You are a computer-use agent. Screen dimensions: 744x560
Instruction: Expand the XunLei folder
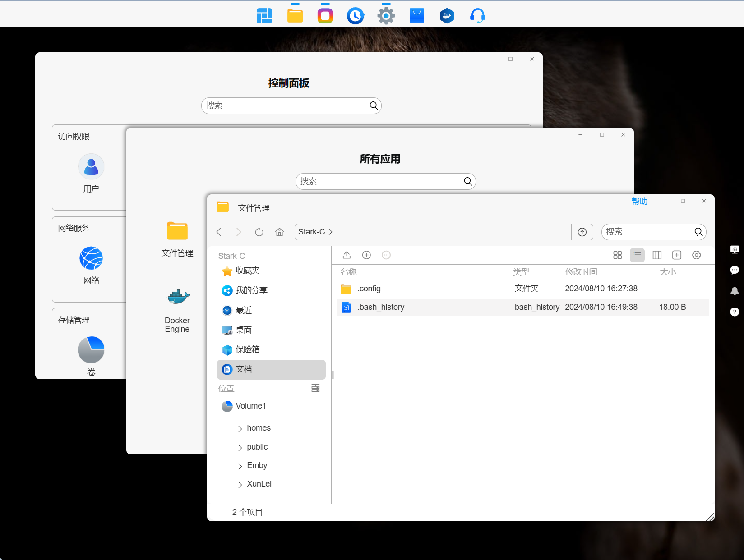point(240,485)
